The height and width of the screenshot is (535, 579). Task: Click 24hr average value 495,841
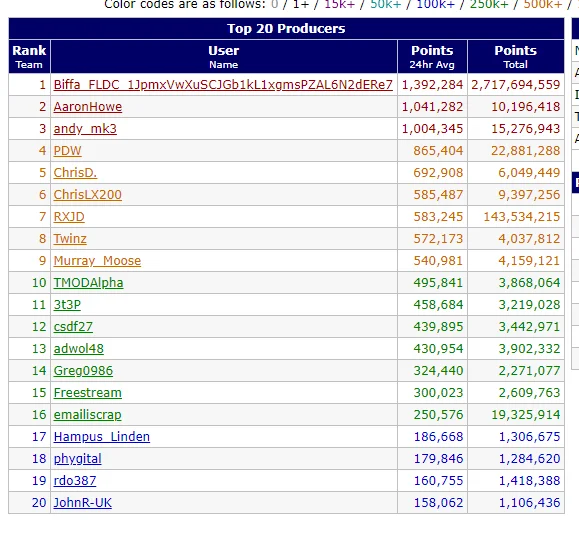pyautogui.click(x=438, y=283)
